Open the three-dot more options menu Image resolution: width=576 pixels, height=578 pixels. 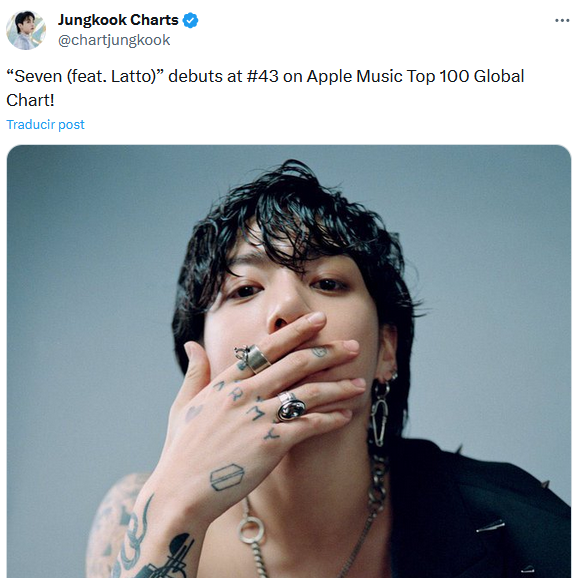562,21
